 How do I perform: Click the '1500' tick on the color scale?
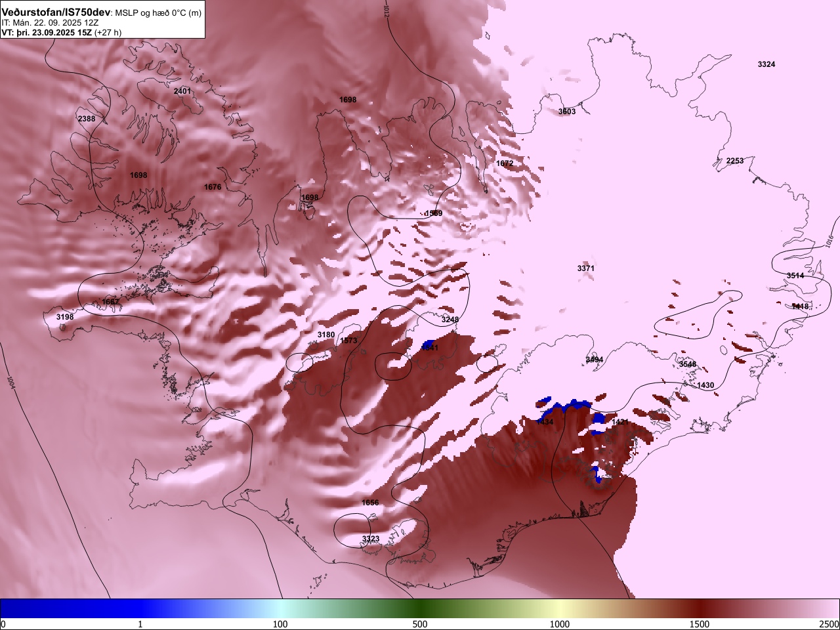[x=700, y=623]
